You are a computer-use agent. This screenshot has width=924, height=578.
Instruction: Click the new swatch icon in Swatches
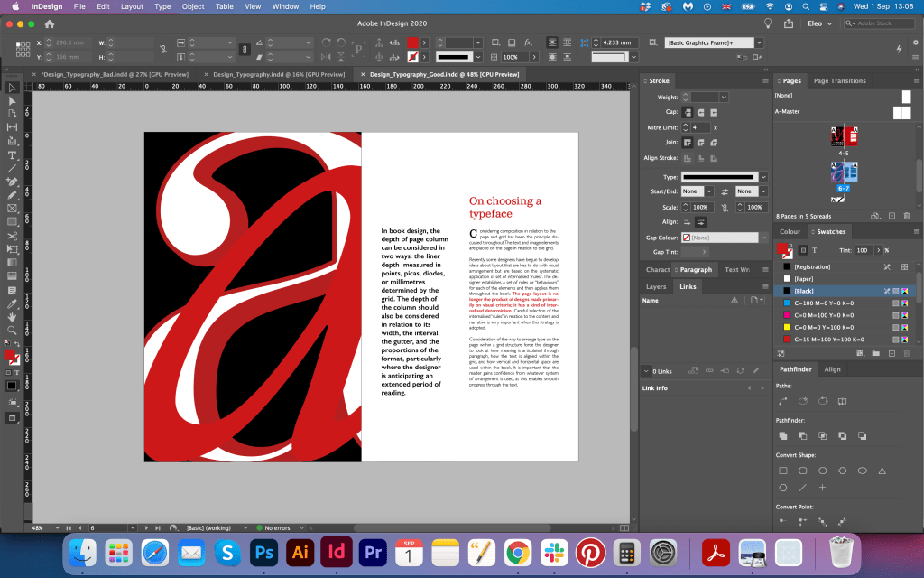click(890, 352)
